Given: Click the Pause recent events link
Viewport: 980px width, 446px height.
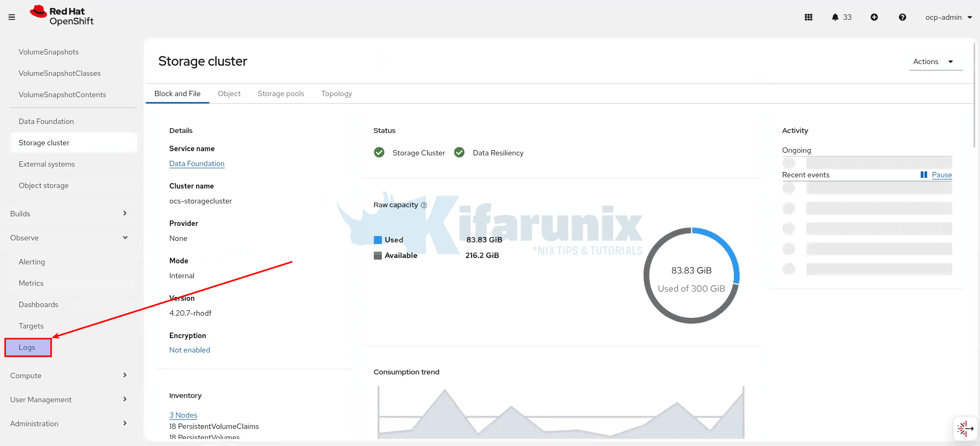Looking at the screenshot, I should click(x=942, y=175).
